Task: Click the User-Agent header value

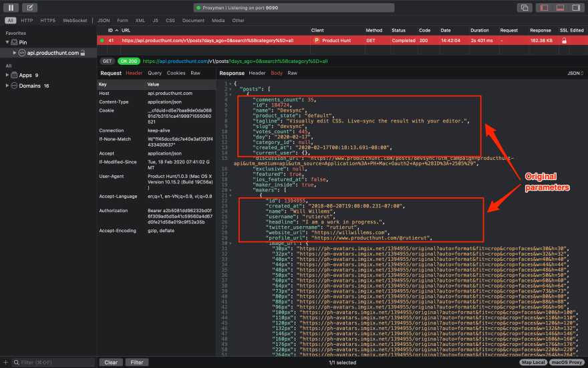Action: tap(180, 182)
